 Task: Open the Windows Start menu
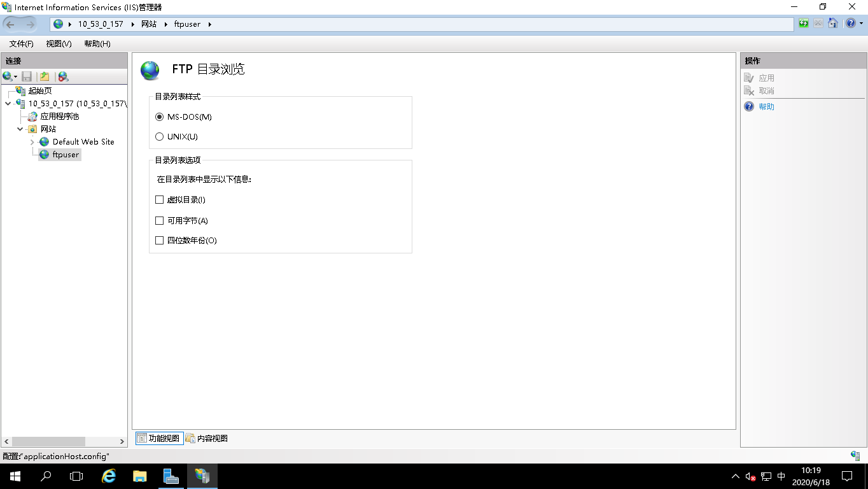[x=15, y=476]
